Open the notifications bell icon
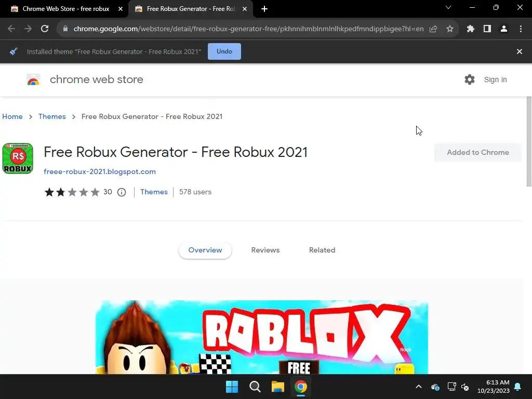532x399 pixels. pos(518,387)
